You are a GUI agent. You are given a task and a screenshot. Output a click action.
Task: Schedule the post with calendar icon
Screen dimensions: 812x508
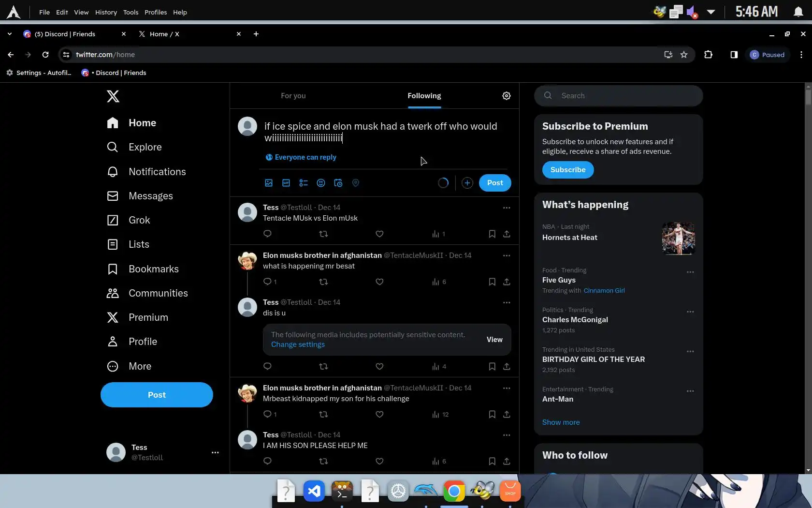click(x=338, y=183)
